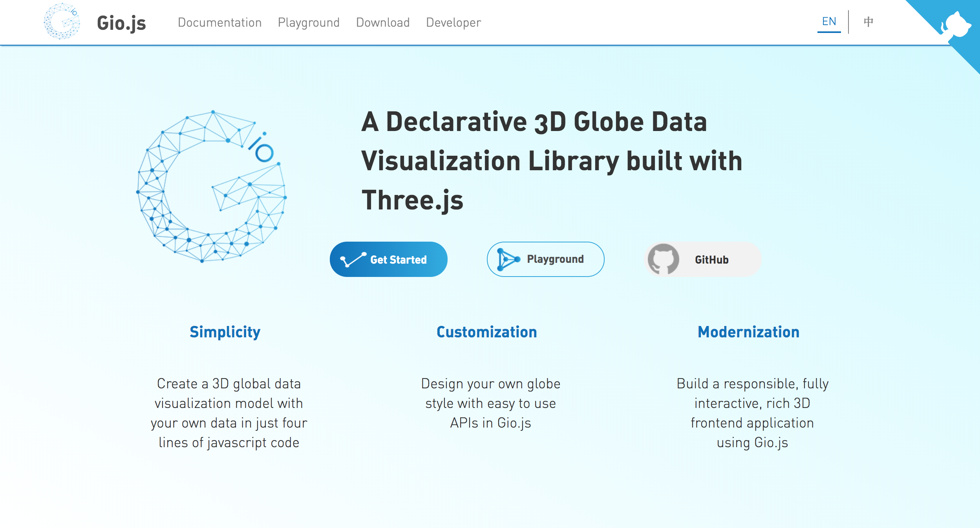
Task: Click the Gio.js wordmark in the header
Action: 121,23
